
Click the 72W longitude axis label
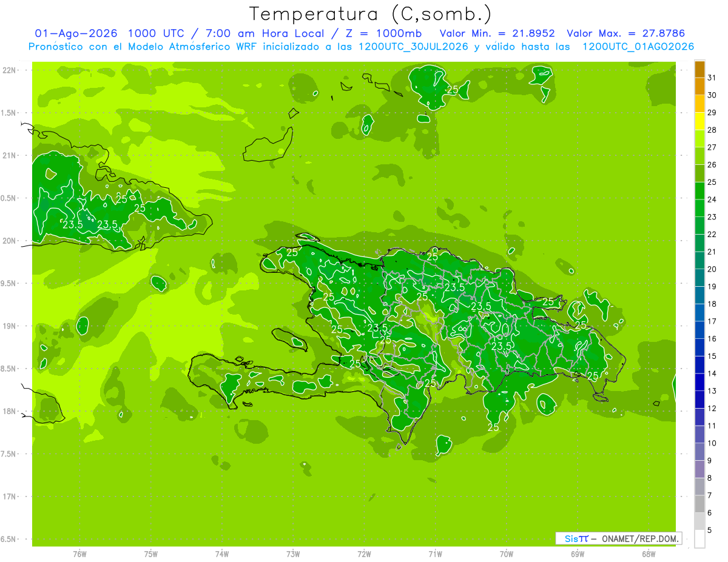[364, 554]
